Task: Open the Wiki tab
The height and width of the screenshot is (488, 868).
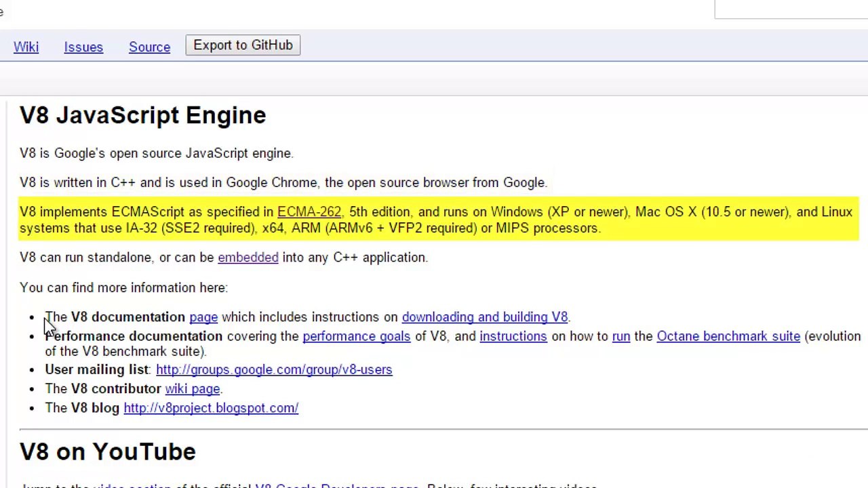Action: click(26, 47)
